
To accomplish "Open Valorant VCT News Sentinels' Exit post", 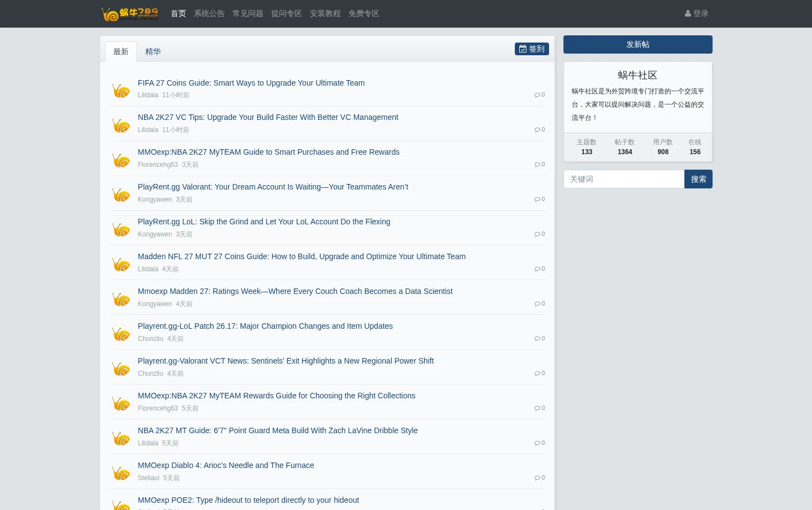I will click(286, 361).
